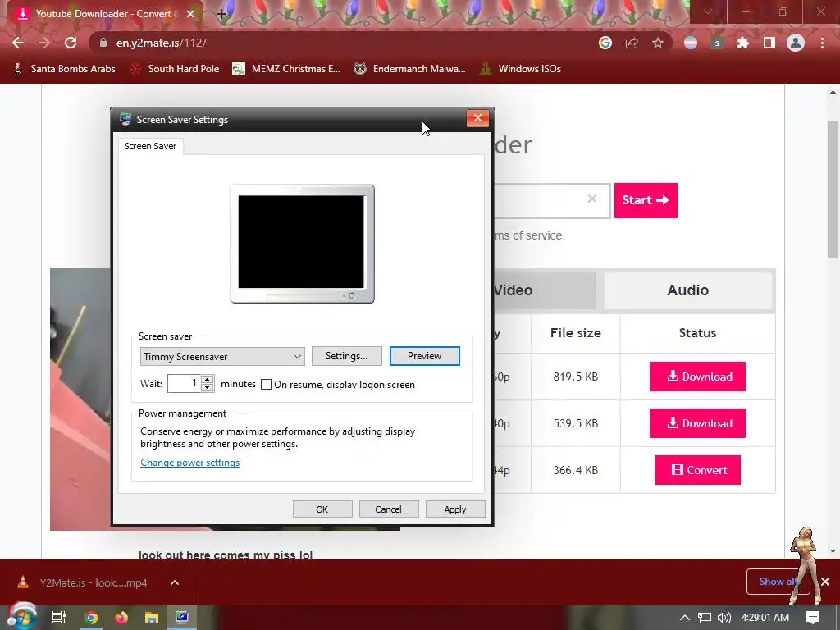Open File Explorer from the taskbar

point(152,618)
